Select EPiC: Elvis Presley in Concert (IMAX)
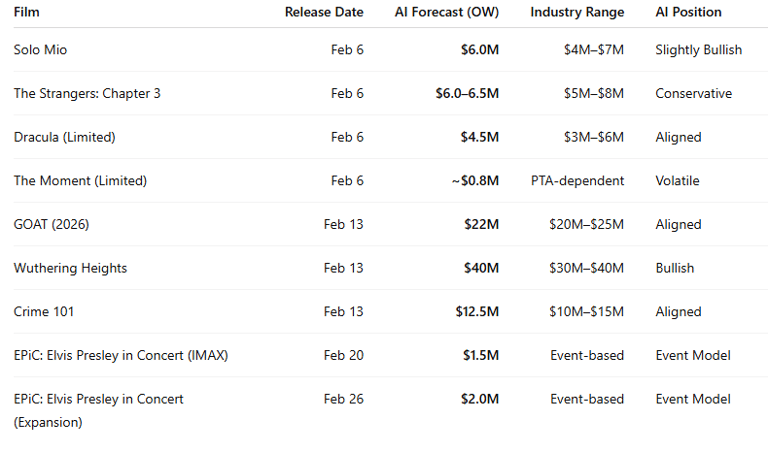 click(120, 355)
